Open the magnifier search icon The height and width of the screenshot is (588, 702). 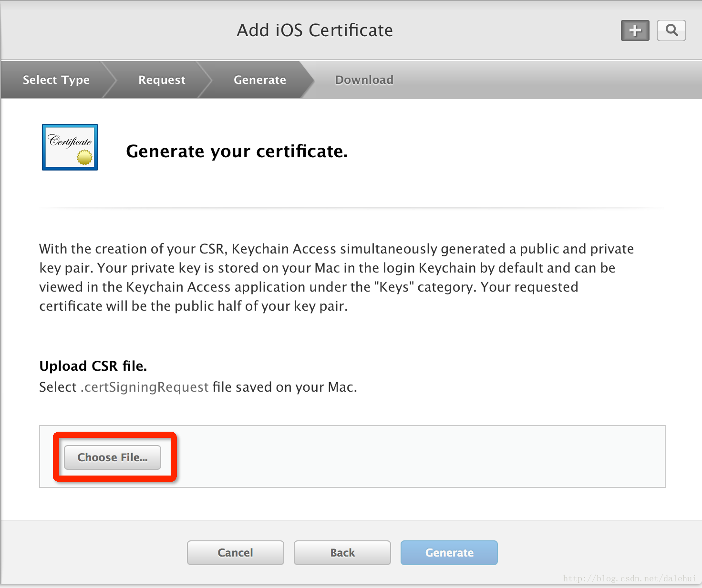pos(671,30)
